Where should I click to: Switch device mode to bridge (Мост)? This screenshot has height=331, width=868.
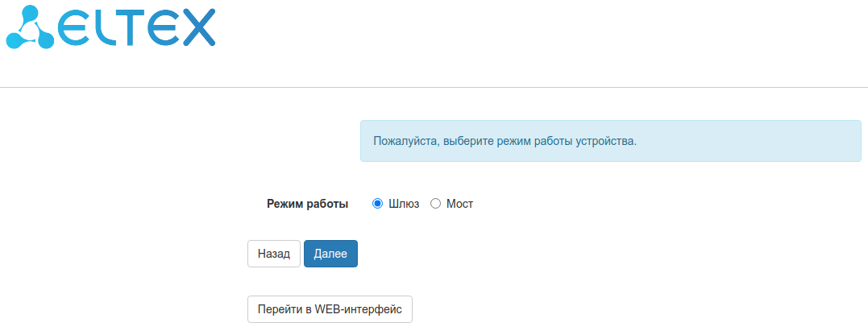tap(436, 204)
